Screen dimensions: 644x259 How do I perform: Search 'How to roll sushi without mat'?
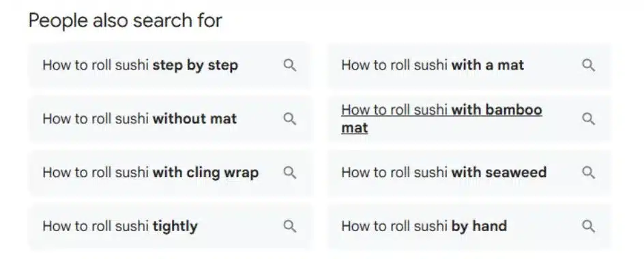pos(140,119)
